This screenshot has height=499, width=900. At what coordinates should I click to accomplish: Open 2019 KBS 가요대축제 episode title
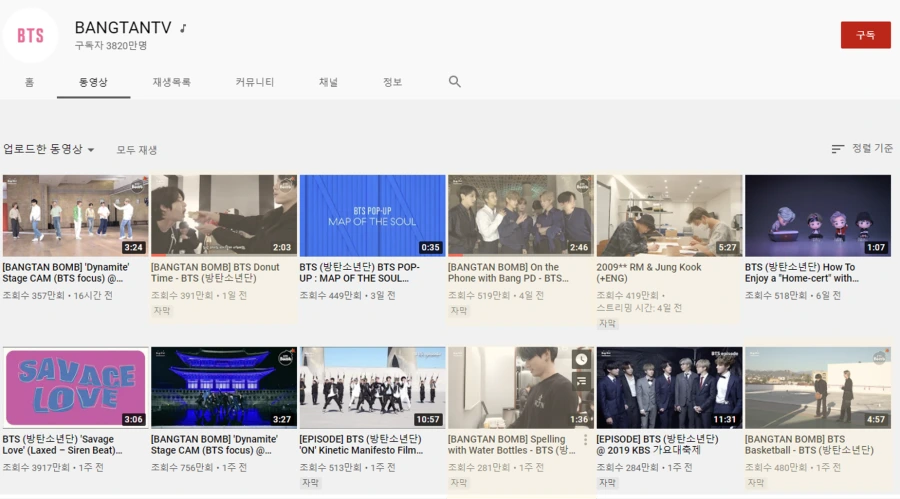(x=657, y=444)
